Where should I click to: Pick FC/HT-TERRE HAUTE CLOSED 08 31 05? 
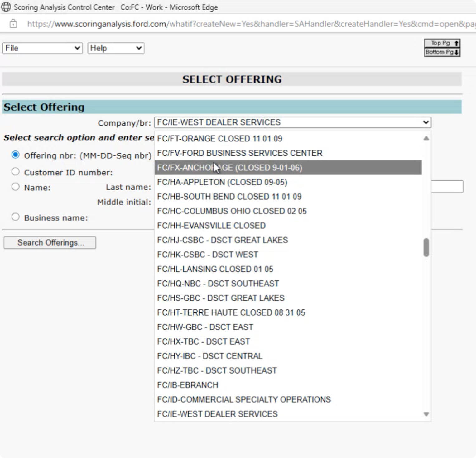click(288, 312)
